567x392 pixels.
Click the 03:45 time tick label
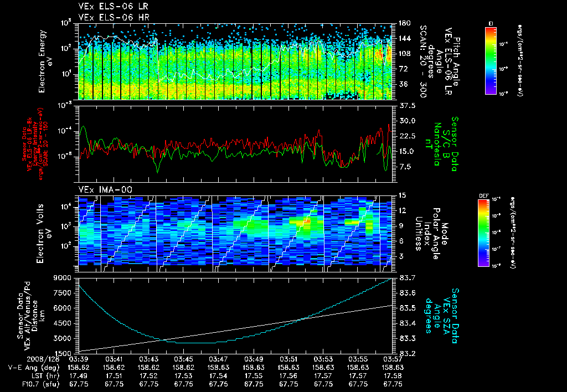pos(183,359)
